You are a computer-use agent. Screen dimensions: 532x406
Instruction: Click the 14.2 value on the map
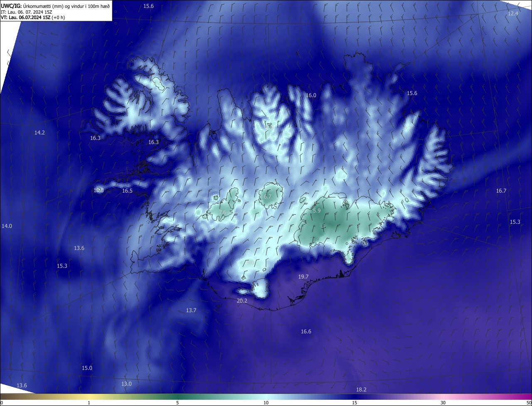click(39, 132)
